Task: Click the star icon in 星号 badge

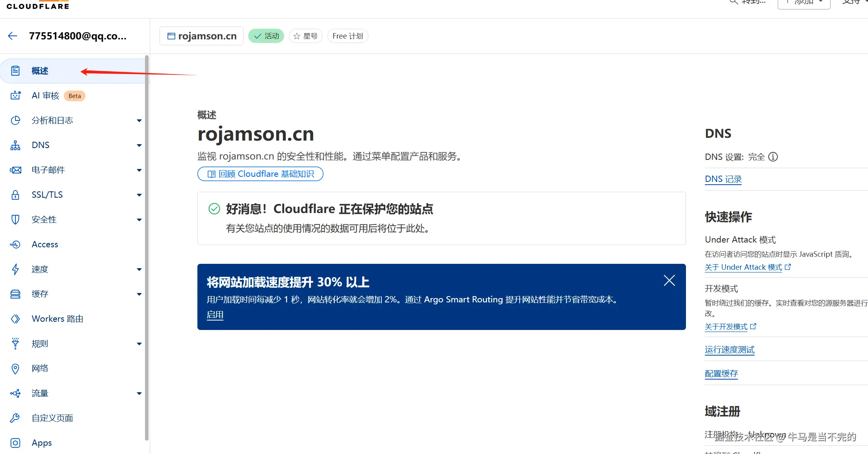Action: [297, 36]
